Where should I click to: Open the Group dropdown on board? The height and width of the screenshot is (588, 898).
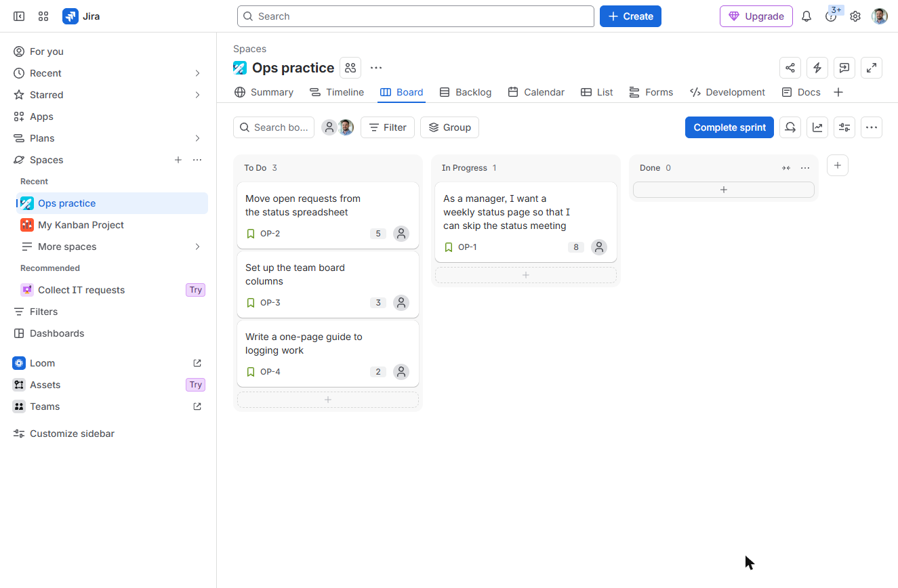click(449, 127)
